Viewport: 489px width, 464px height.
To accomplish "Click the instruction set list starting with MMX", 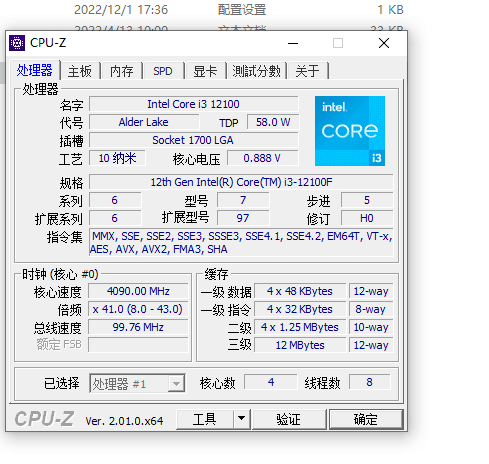I will click(241, 242).
